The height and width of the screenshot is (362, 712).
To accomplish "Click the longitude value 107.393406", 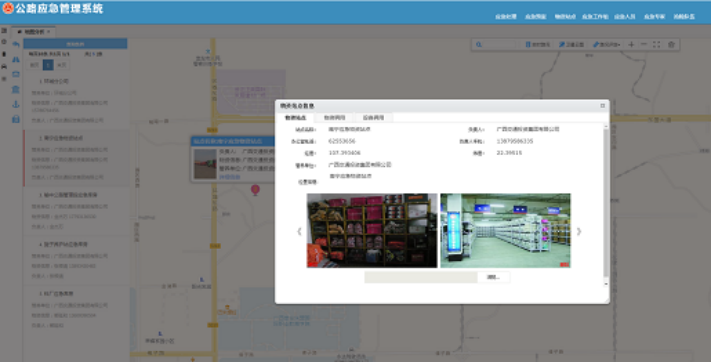I will click(345, 153).
